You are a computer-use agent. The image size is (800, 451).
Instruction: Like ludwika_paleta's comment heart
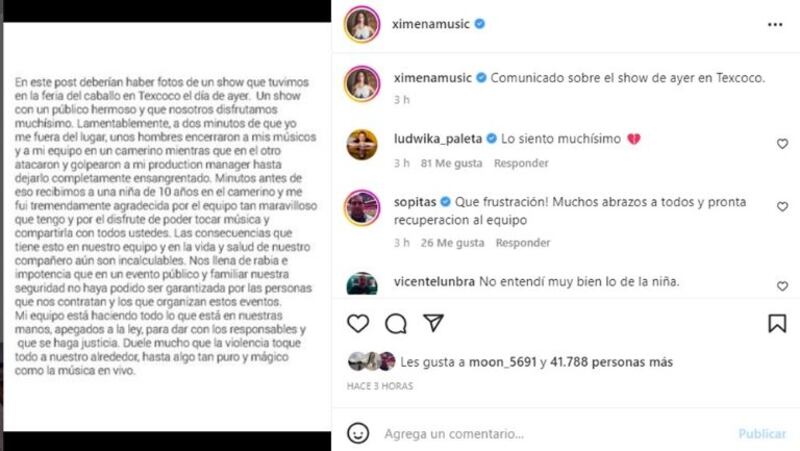click(x=782, y=144)
